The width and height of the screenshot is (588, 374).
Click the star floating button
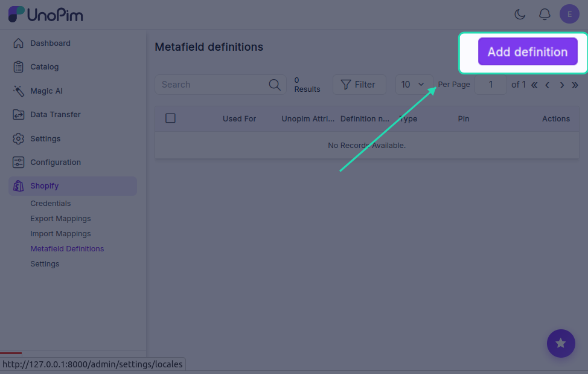(561, 343)
